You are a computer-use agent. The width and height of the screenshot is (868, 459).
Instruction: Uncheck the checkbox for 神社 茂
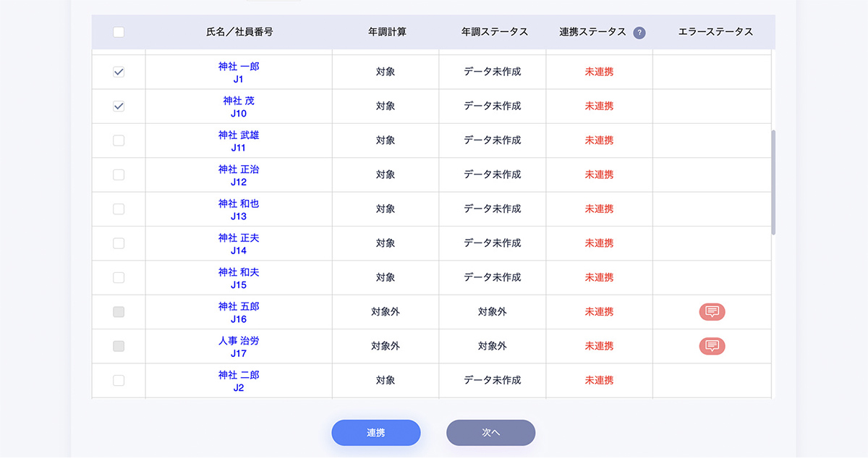point(119,106)
